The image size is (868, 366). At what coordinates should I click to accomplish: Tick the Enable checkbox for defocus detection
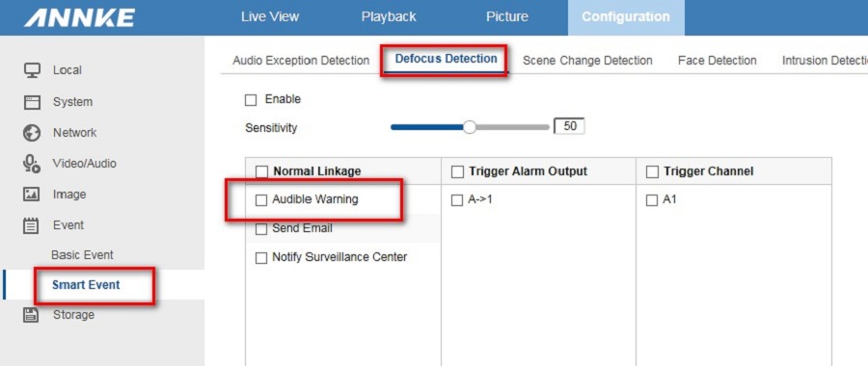click(x=251, y=100)
